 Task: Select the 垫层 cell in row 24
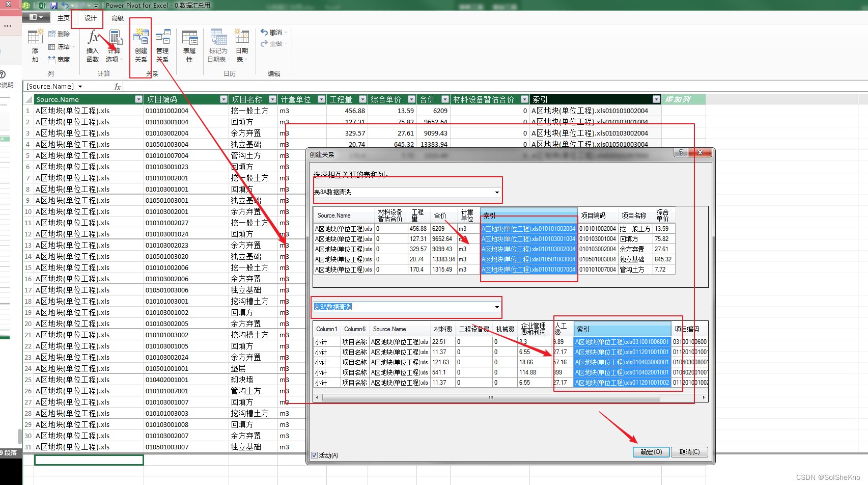click(x=253, y=368)
